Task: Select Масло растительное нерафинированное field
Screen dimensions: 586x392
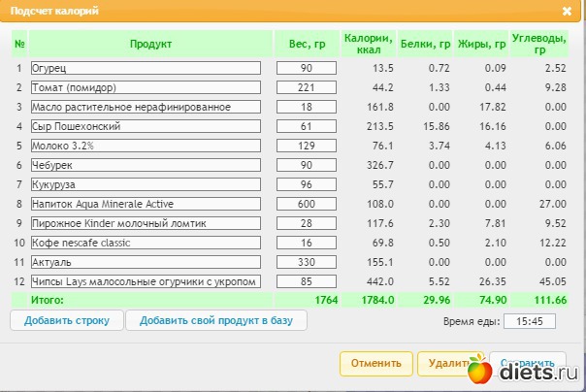Action: (146, 107)
